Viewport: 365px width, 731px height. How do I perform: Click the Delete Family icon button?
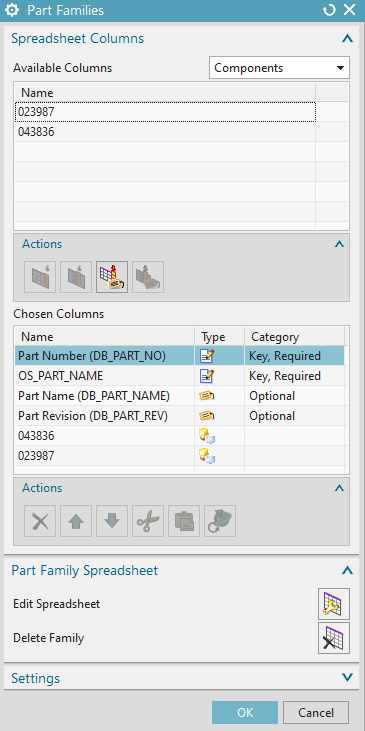pyautogui.click(x=334, y=638)
